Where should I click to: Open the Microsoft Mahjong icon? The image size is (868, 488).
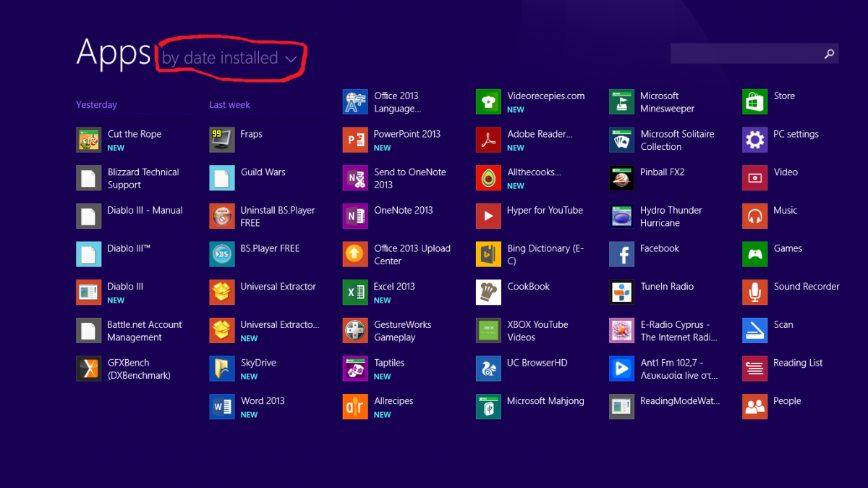[x=488, y=407]
